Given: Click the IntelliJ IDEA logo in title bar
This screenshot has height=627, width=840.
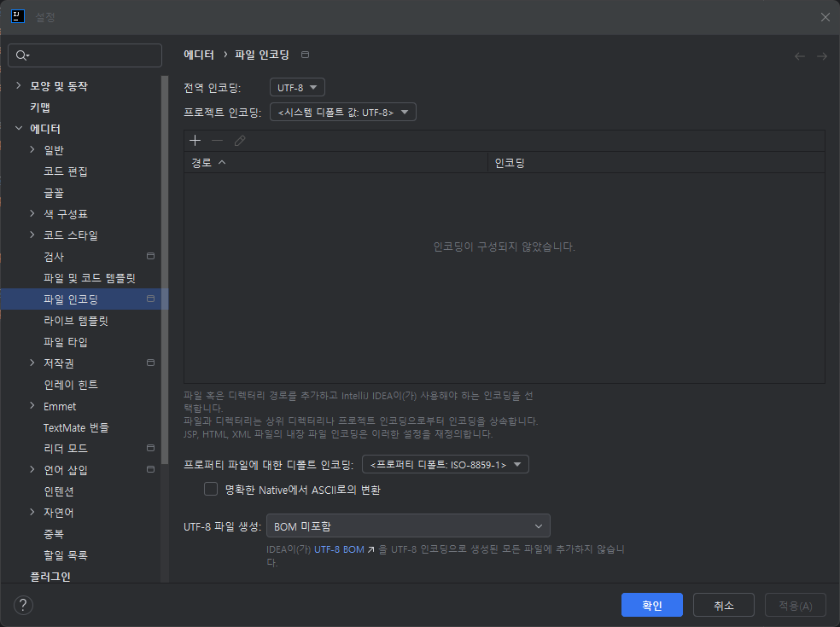Looking at the screenshot, I should pos(18,16).
